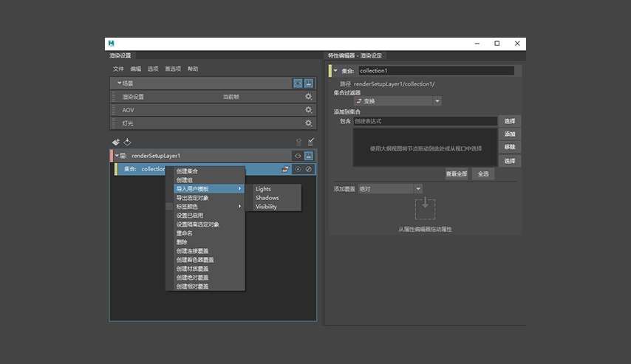Viewport: 631px width, 364px height.
Task: Click the path text renderSetupLayer1/collection1/
Action: coord(394,83)
